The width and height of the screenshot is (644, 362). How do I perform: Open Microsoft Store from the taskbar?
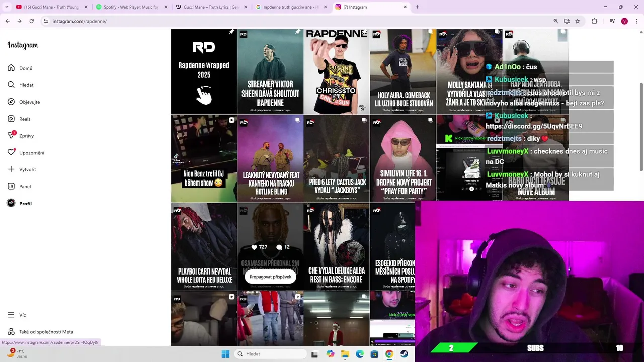374,354
